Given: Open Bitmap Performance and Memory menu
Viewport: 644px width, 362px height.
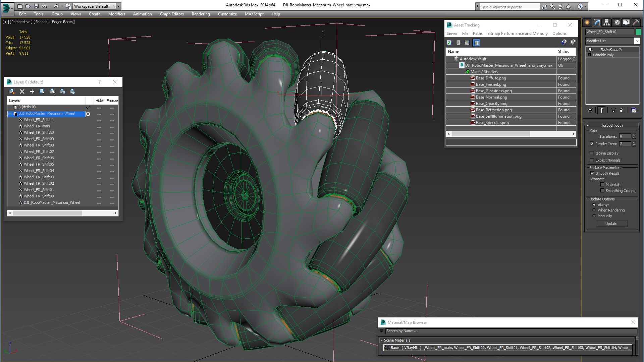Looking at the screenshot, I should 517,34.
